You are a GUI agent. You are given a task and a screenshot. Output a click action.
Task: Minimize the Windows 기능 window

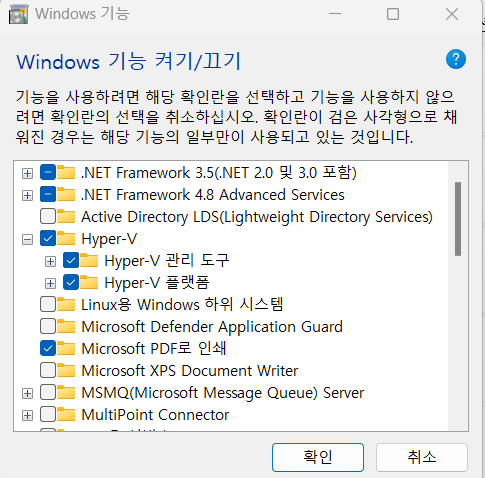[x=335, y=14]
